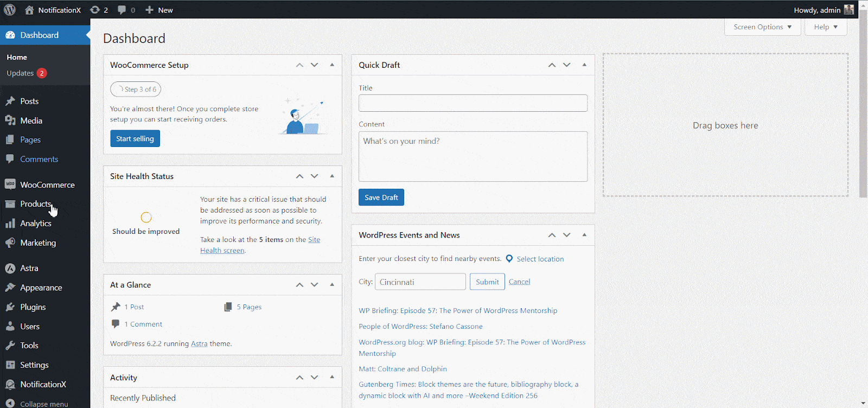The image size is (868, 408).
Task: Click the NotificationX bell icon in sidebar
Action: 10,384
